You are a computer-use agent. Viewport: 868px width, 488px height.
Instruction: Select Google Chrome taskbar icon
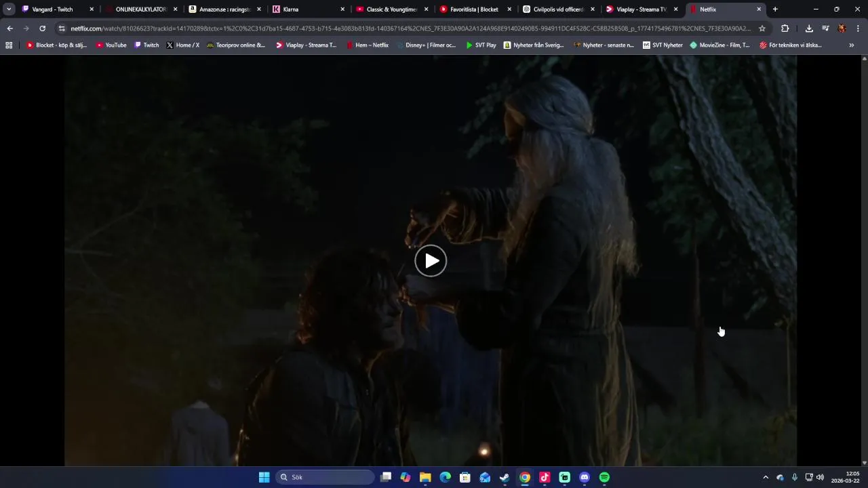(x=525, y=477)
